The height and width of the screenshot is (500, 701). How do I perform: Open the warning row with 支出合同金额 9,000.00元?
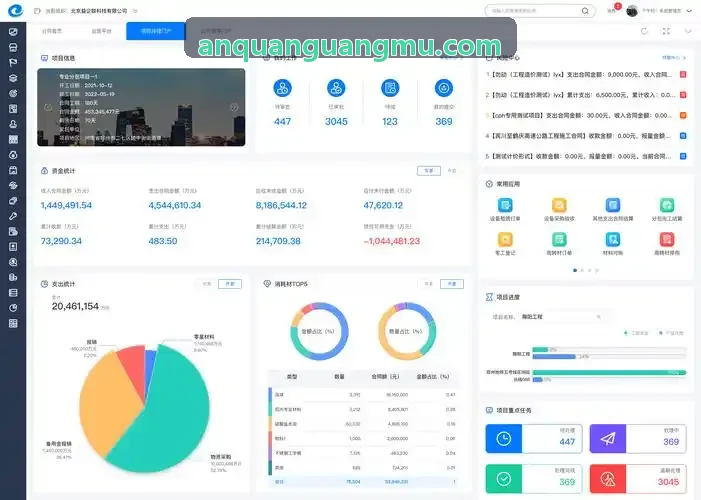tap(586, 75)
